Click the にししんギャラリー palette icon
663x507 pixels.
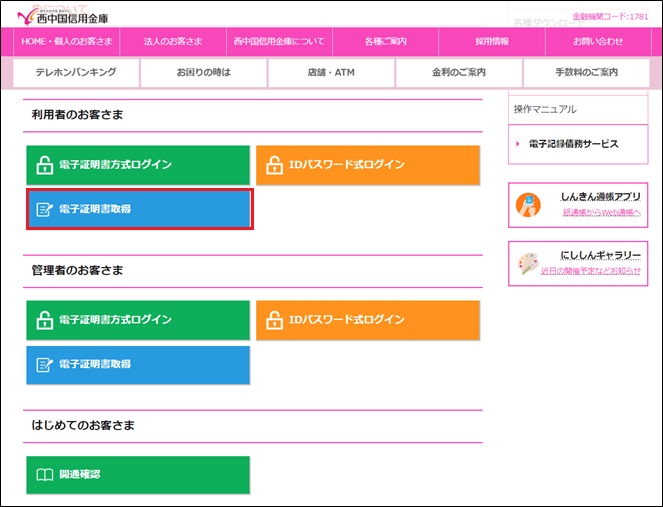tap(528, 263)
